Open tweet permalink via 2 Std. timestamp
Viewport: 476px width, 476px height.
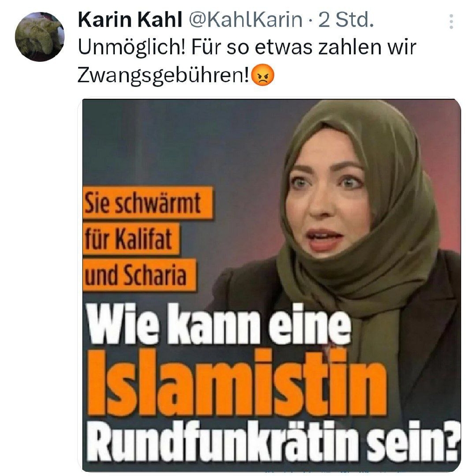click(x=346, y=20)
